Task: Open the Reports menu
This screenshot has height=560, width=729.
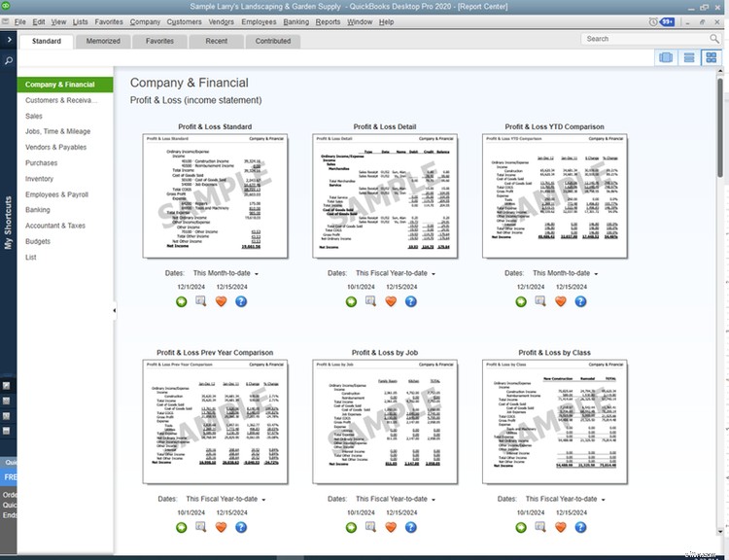Action: click(328, 21)
